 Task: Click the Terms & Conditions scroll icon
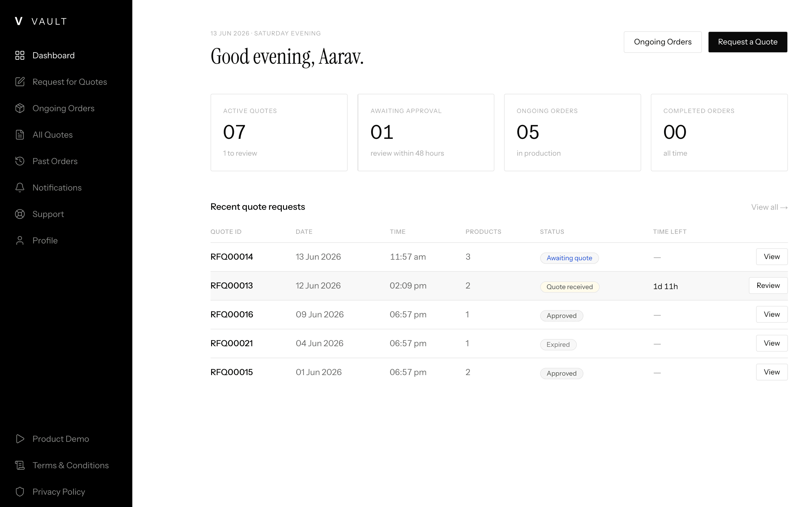tap(20, 466)
